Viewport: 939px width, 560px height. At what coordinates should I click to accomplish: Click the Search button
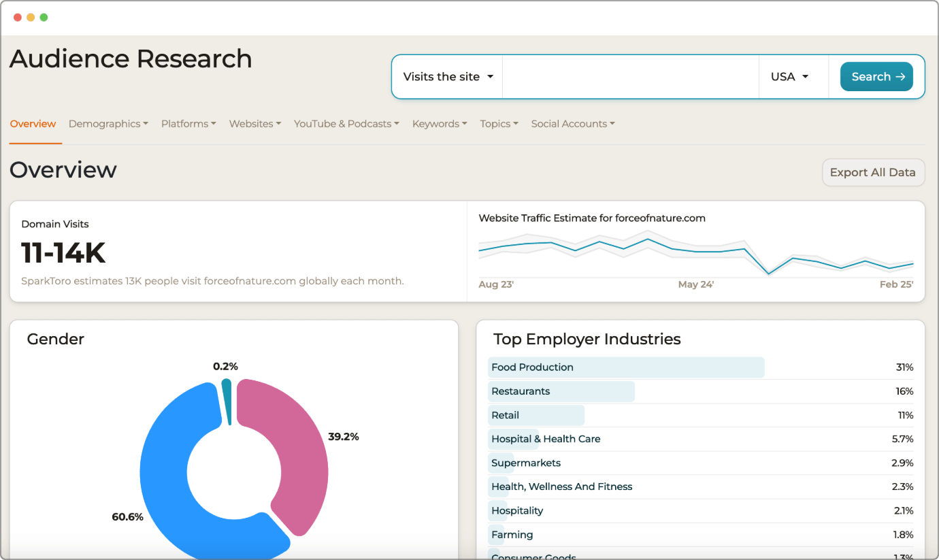click(x=876, y=77)
